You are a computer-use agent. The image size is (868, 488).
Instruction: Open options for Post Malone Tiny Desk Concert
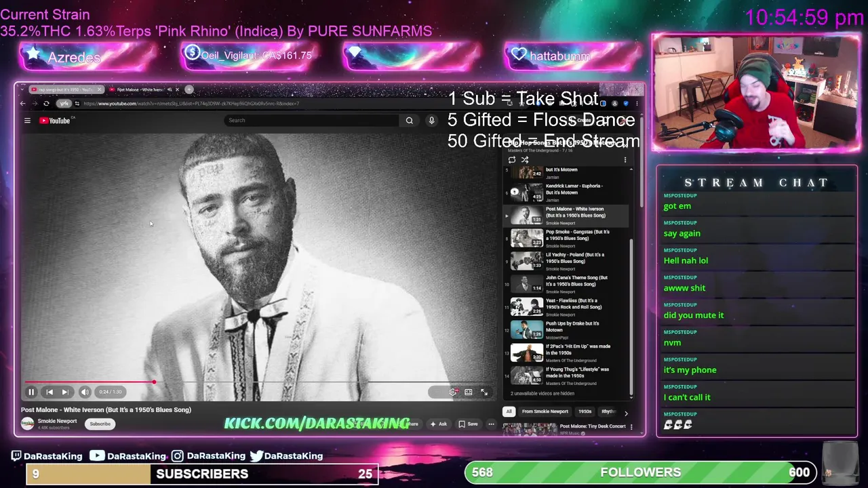click(631, 427)
